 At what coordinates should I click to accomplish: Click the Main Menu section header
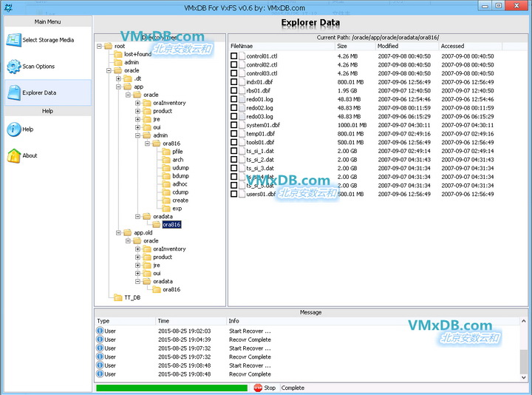click(x=48, y=21)
